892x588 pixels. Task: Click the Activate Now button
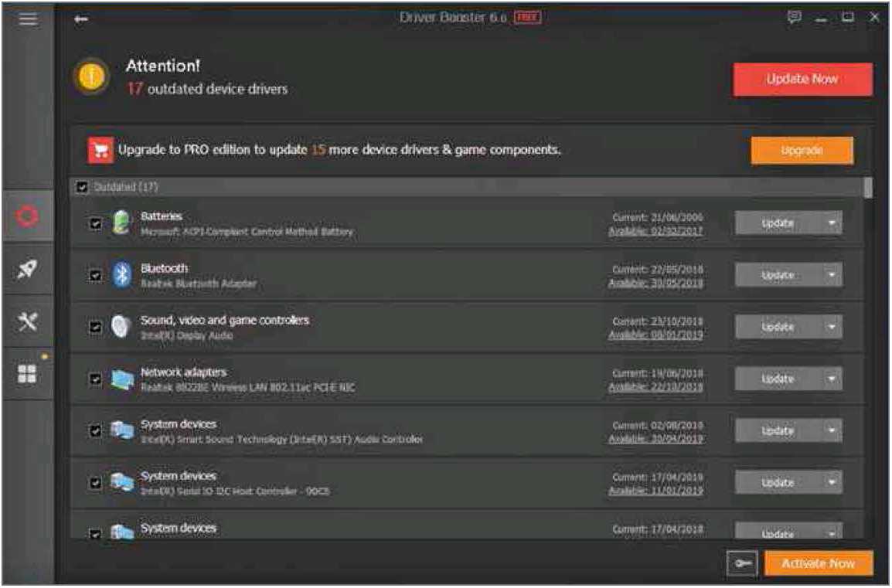click(x=818, y=563)
